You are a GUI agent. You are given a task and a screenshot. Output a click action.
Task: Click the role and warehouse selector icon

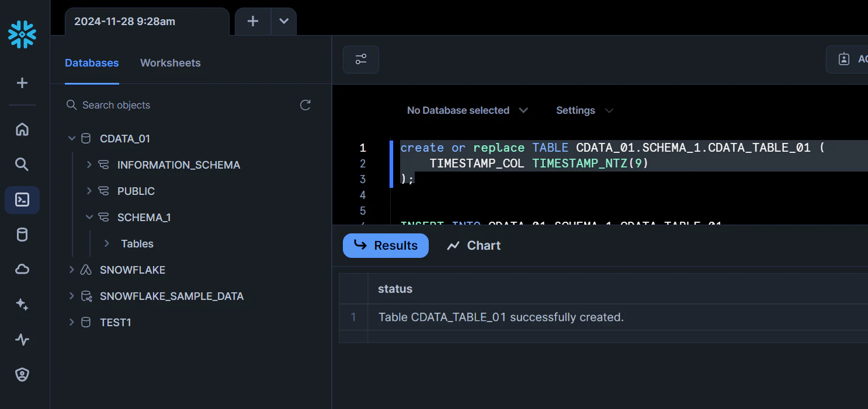[844, 60]
